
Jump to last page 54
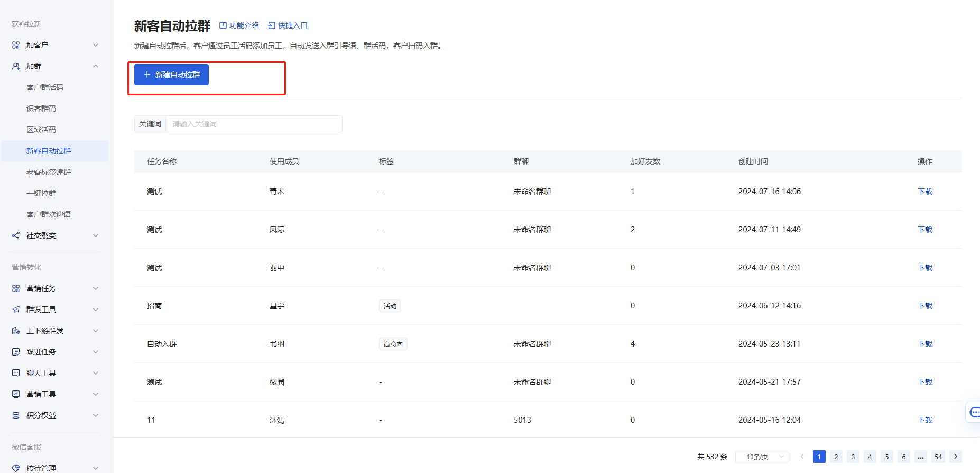point(938,457)
